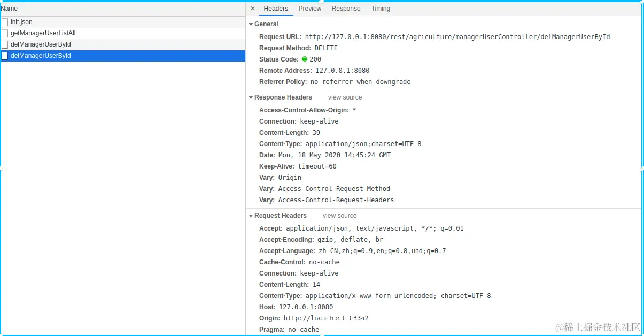Click the Cache-Control no-cache value
The width and height of the screenshot is (644, 336).
click(x=324, y=262)
